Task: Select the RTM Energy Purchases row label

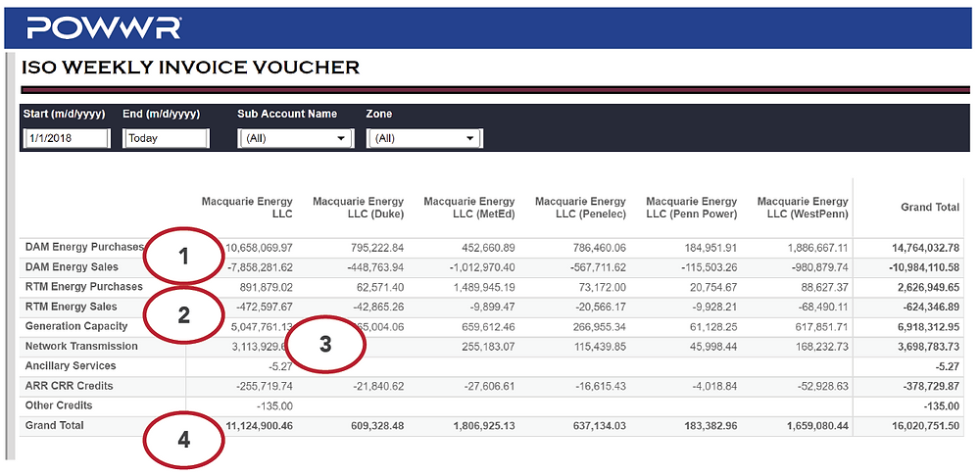Action: click(x=83, y=287)
